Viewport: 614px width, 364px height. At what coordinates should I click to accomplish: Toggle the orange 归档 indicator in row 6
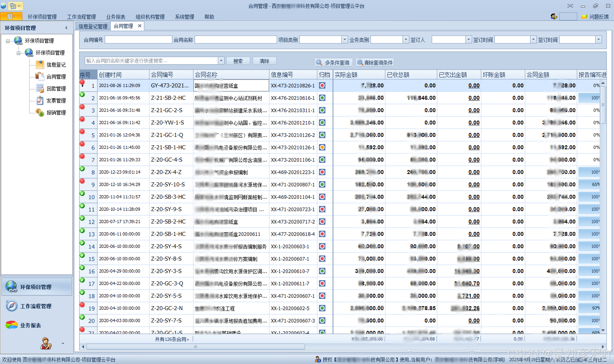(322, 147)
